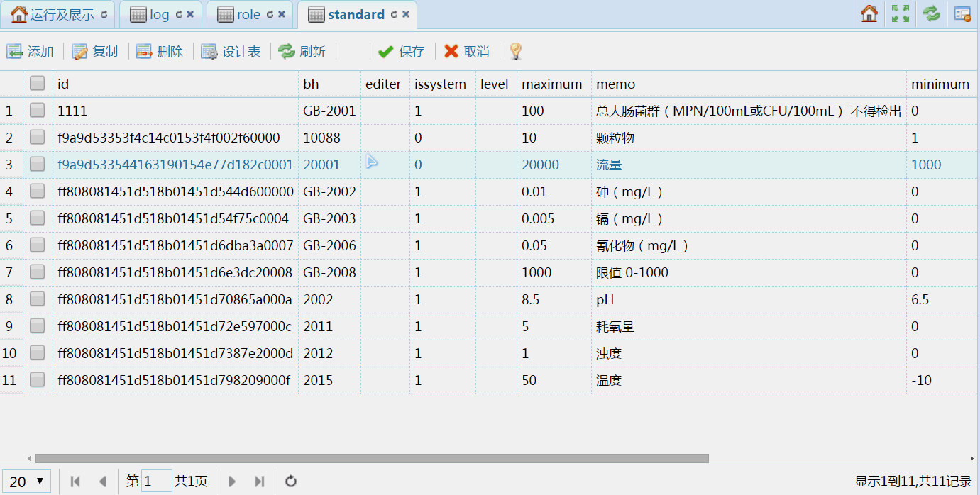Open the page size 20 dropdown
Viewport: 980px width, 495px height.
pyautogui.click(x=26, y=481)
